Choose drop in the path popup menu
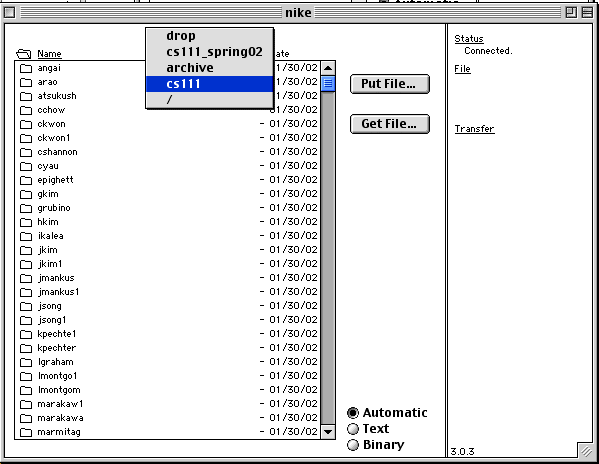 click(x=210, y=36)
